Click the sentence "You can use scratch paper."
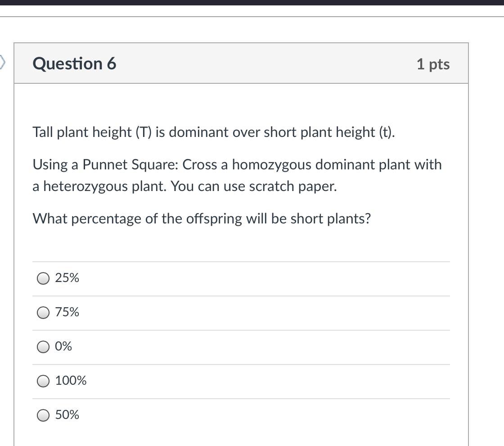The width and height of the screenshot is (504, 446). [254, 187]
